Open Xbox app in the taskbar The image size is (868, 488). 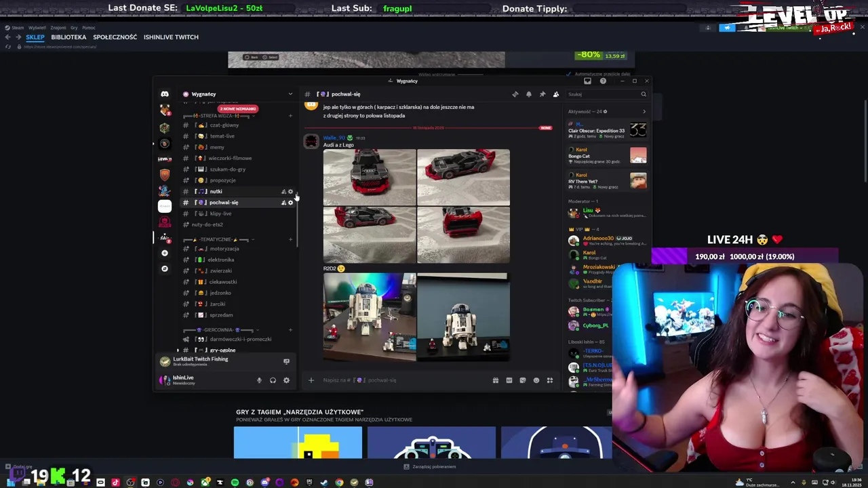coord(205,483)
